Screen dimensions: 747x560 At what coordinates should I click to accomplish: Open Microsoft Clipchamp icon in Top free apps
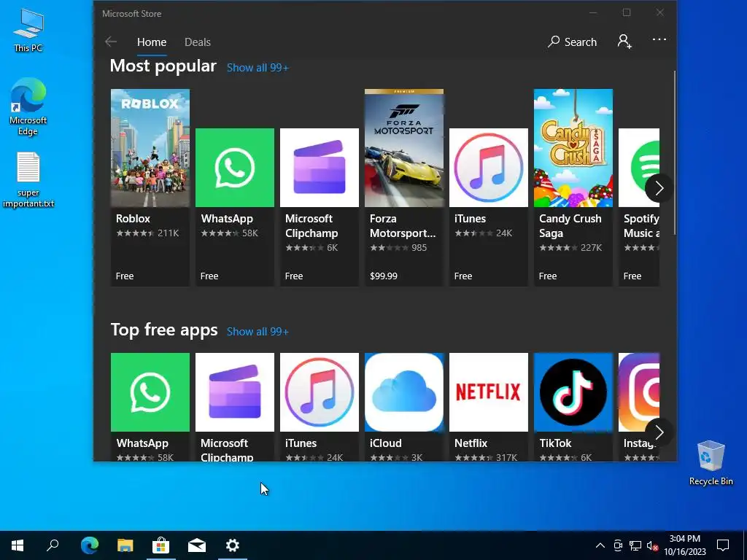[x=235, y=392]
